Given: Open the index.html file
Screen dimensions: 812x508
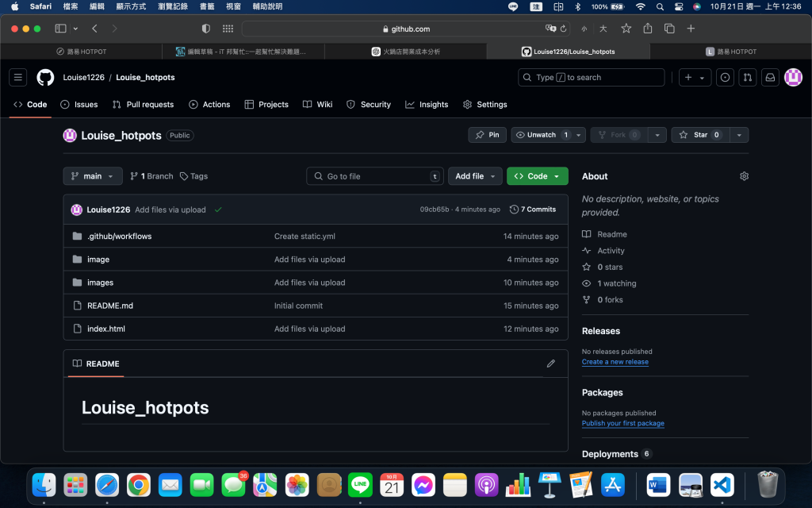Looking at the screenshot, I should point(105,329).
